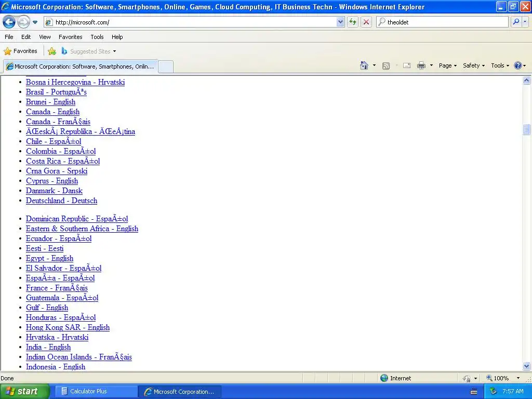
Task: Open the Print dropdown arrow
Action: [431, 65]
